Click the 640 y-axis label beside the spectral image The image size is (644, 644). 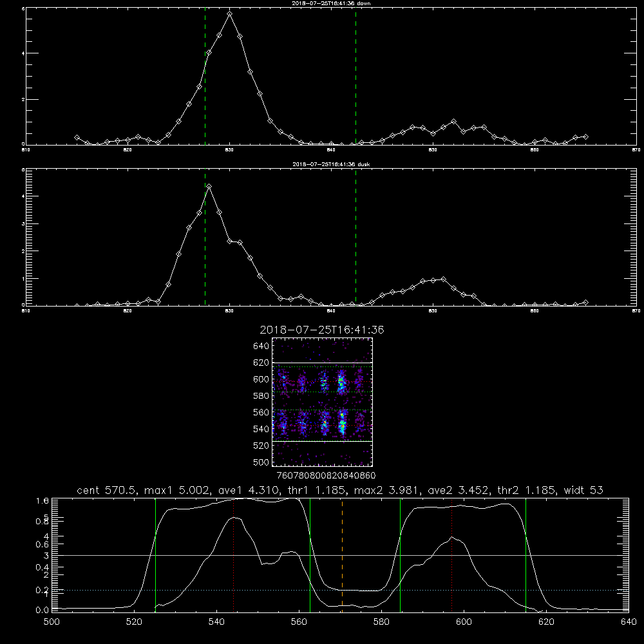[x=261, y=346]
